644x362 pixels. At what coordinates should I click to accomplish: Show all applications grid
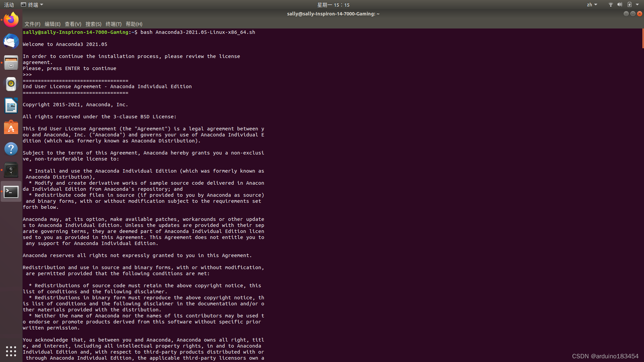click(x=11, y=351)
